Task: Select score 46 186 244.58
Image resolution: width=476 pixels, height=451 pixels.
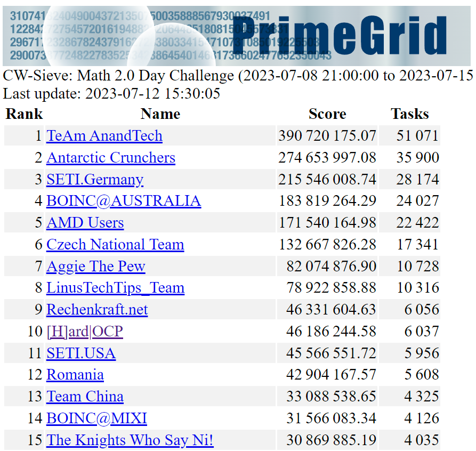Action: point(331,332)
